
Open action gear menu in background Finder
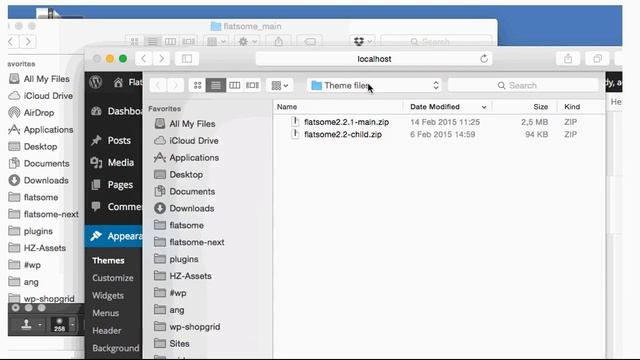(247, 41)
